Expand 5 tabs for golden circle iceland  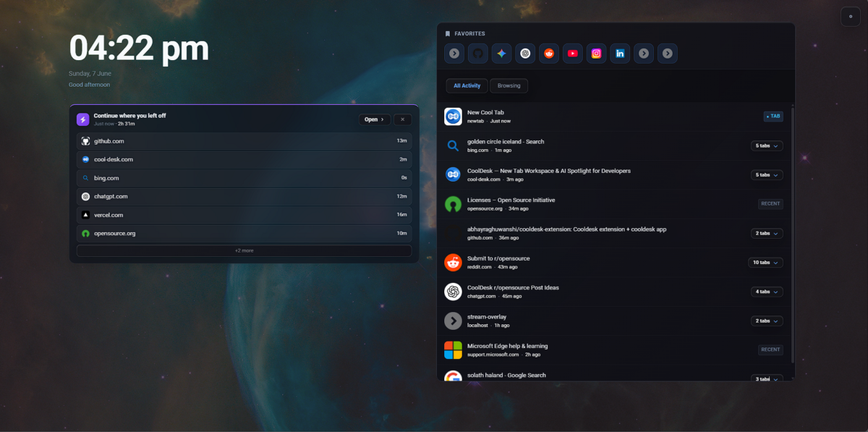click(x=767, y=145)
